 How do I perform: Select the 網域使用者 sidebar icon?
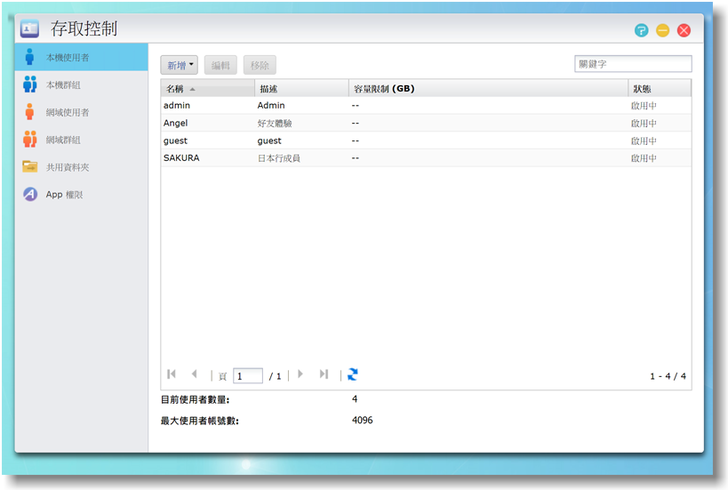30,112
